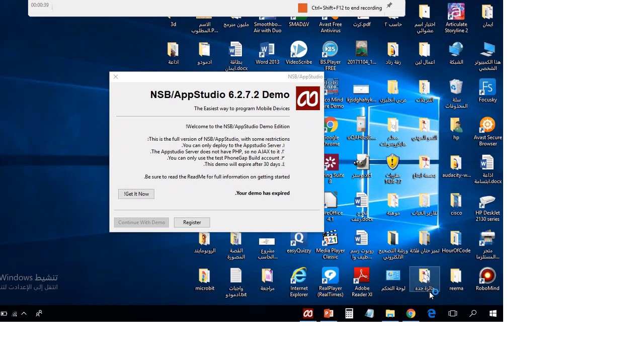This screenshot has height=362, width=644.
Task: Select the Adobe Reader XI desktop icon
Action: click(x=362, y=283)
